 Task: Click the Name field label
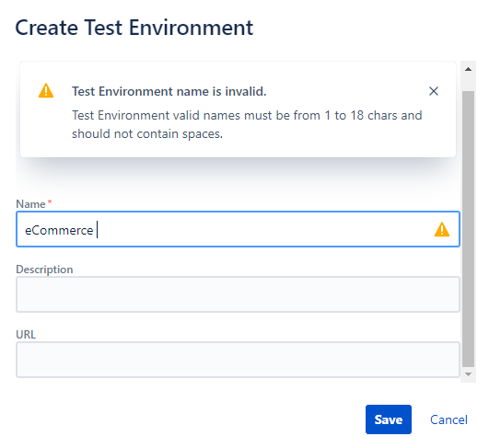(x=30, y=204)
